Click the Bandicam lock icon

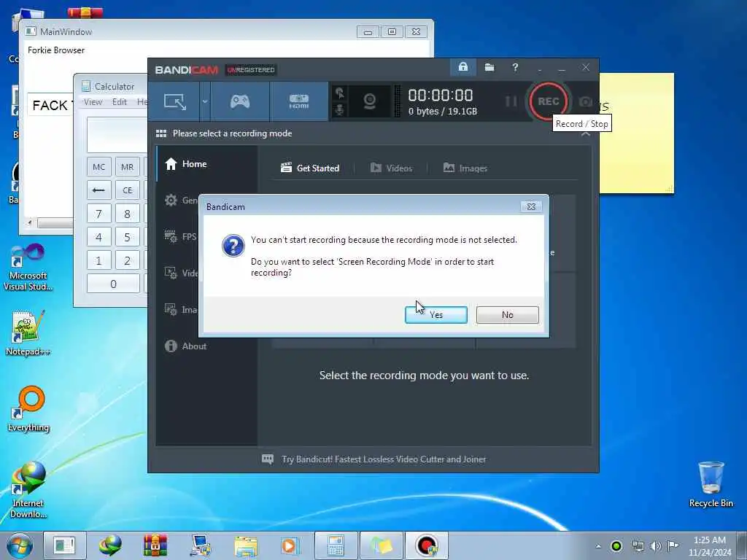[x=462, y=67]
